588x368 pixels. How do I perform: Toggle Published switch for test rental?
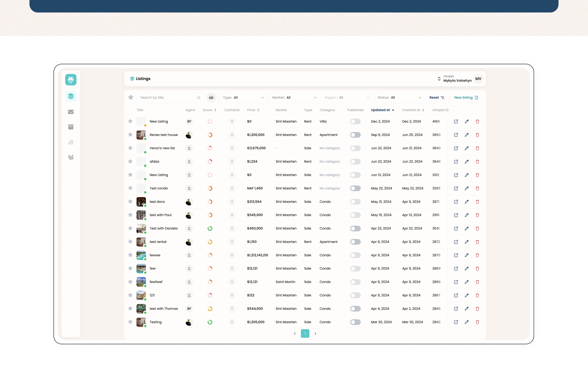click(x=355, y=242)
